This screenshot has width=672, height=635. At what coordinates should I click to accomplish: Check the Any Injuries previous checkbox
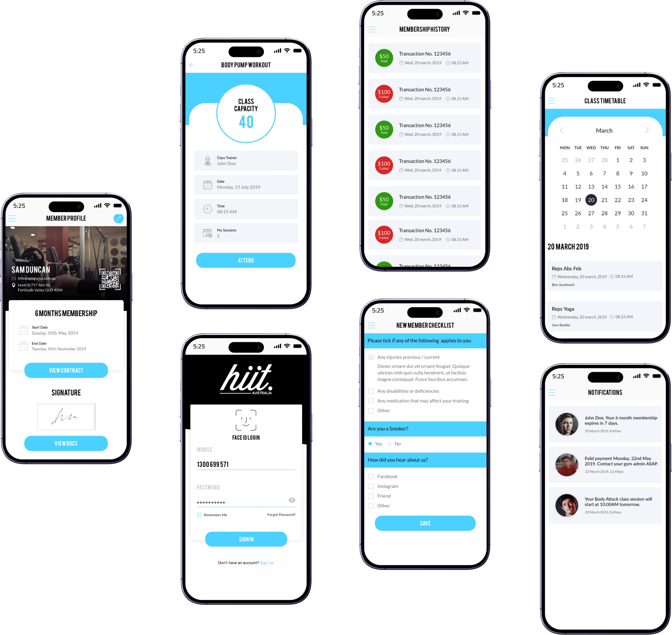369,357
